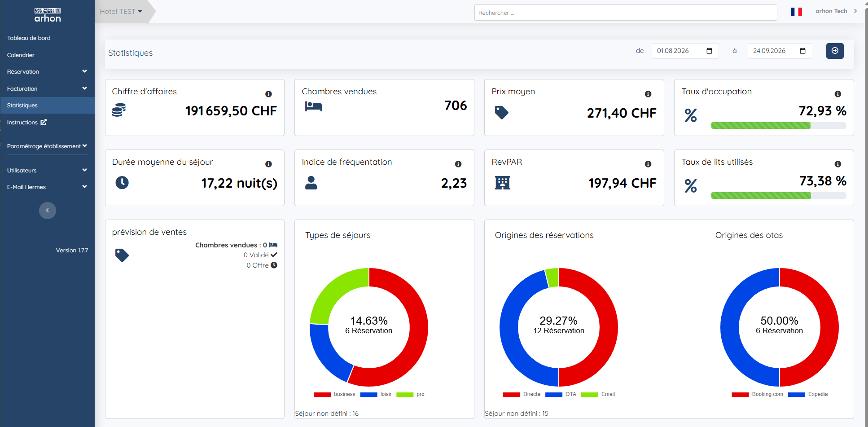Submit date range with the arrow button

pos(835,51)
